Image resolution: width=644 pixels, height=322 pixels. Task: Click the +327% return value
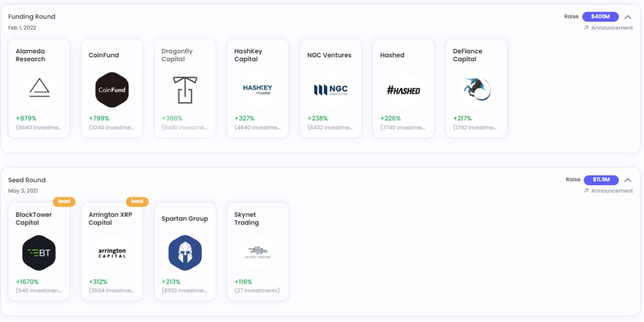[245, 119]
